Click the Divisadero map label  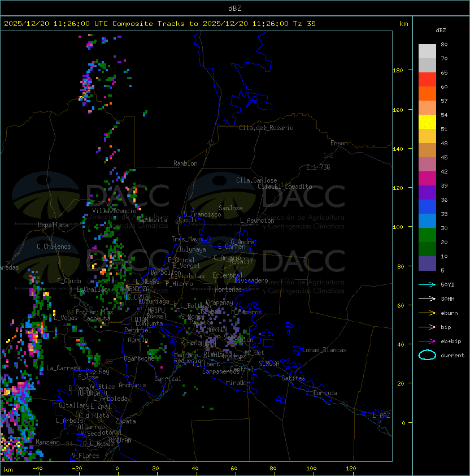coord(251,280)
